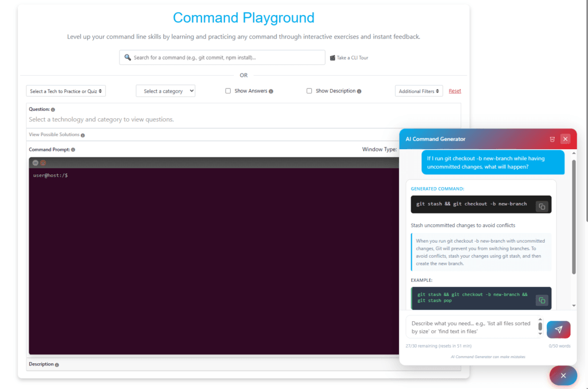Image resolution: width=588 pixels, height=389 pixels.
Task: Click the terminal window minimize circle icon
Action: tap(36, 163)
